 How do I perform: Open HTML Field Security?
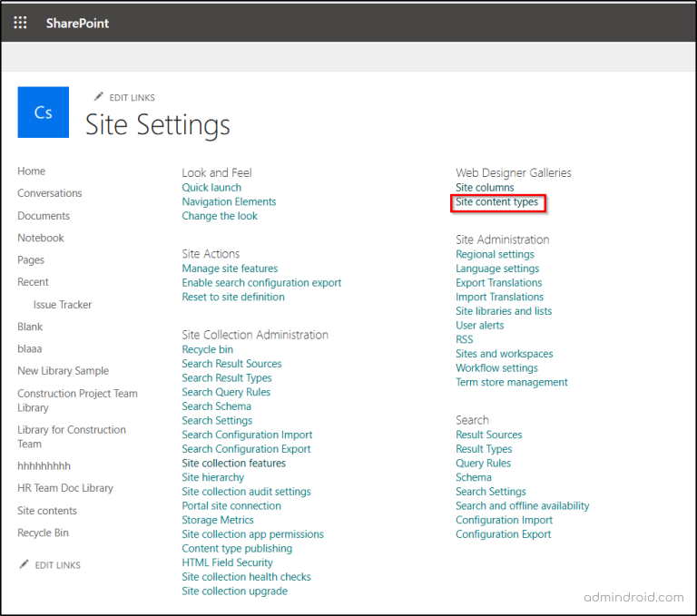[x=227, y=562]
